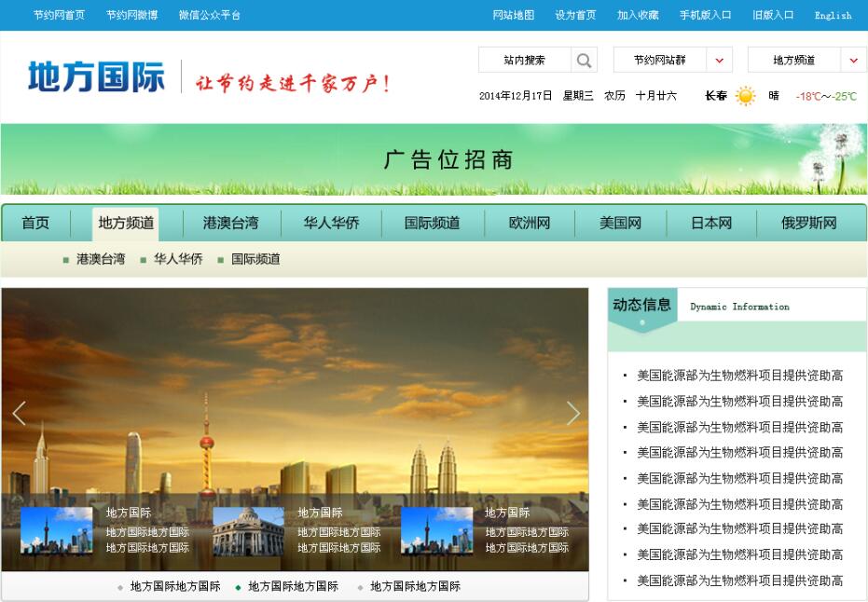The width and height of the screenshot is (868, 602).
Task: Switch the language to English
Action: point(834,16)
